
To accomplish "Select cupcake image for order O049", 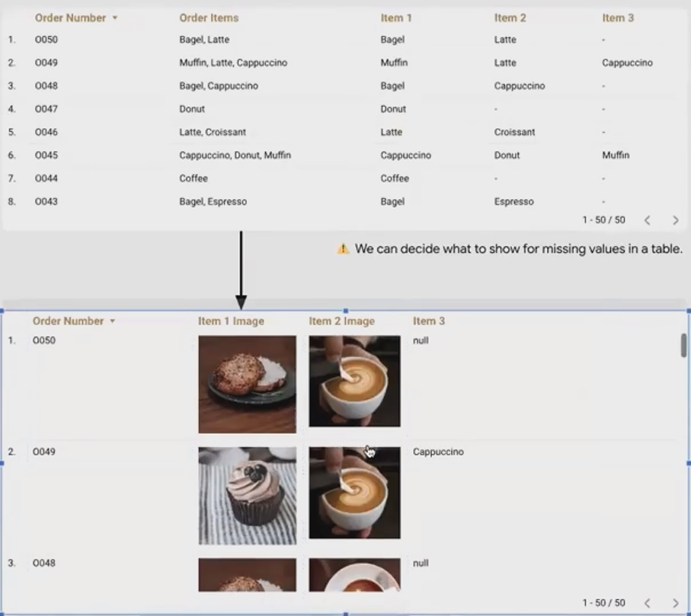I will [x=248, y=496].
